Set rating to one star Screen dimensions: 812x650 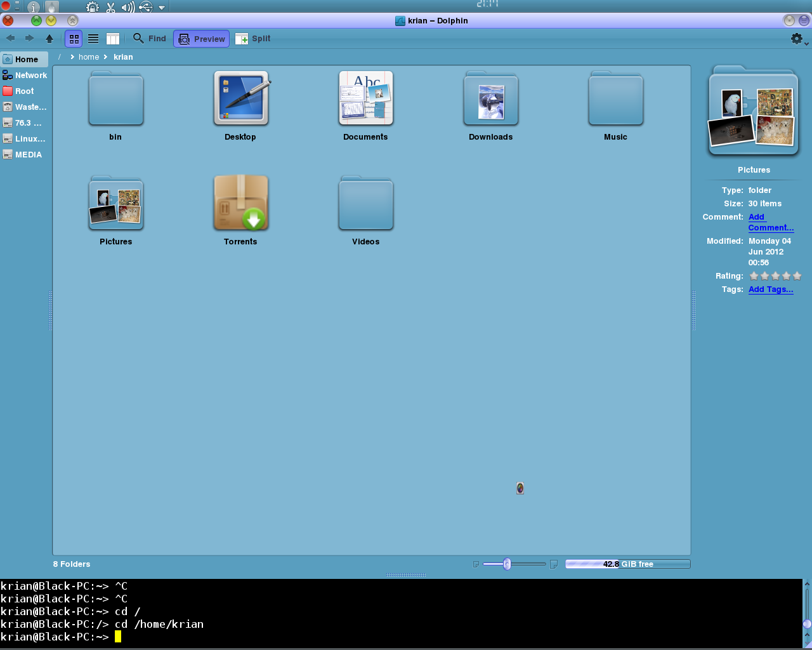point(754,276)
